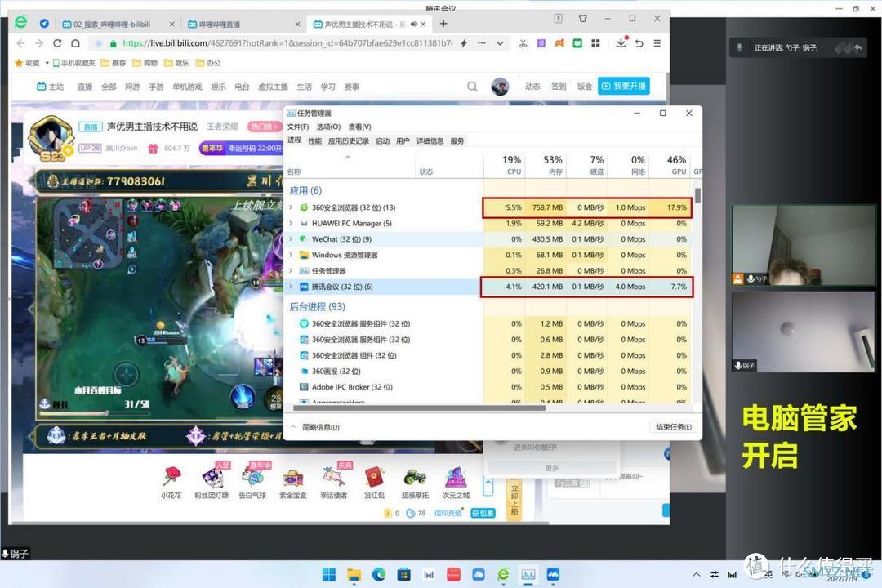The image size is (882, 588).
Task: Click the 签到 link in bilibili header
Action: click(559, 87)
